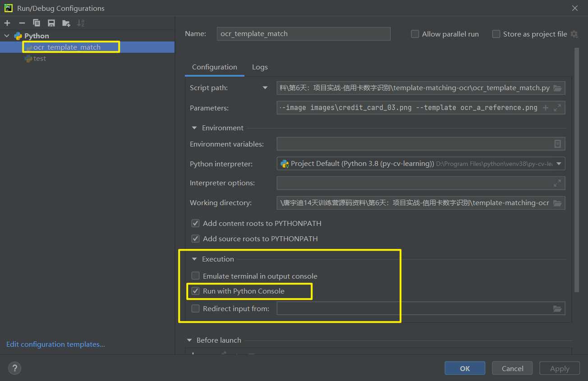This screenshot has width=588, height=381.
Task: Click the Cancel button
Action: pos(513,368)
